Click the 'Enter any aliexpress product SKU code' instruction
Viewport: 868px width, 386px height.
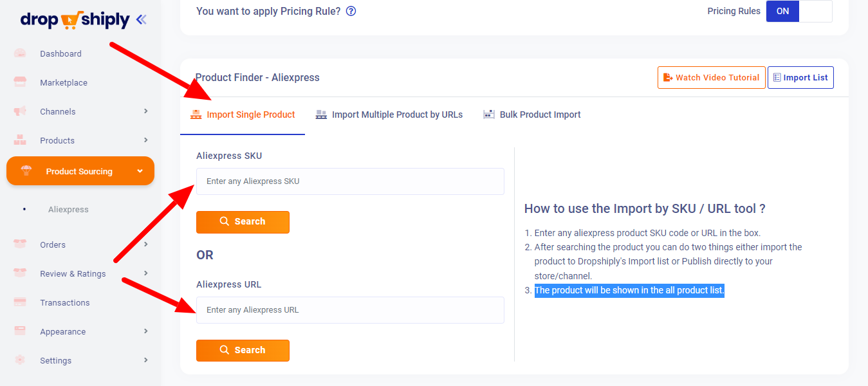647,233
